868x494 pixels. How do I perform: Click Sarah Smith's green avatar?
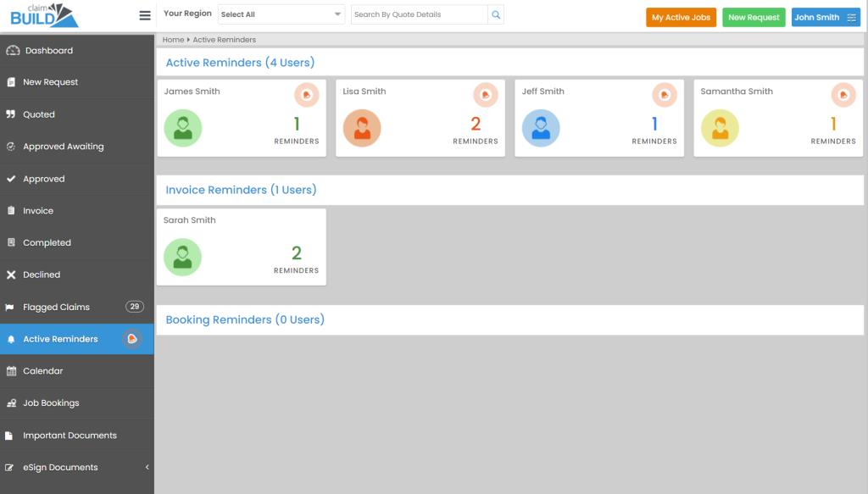182,258
